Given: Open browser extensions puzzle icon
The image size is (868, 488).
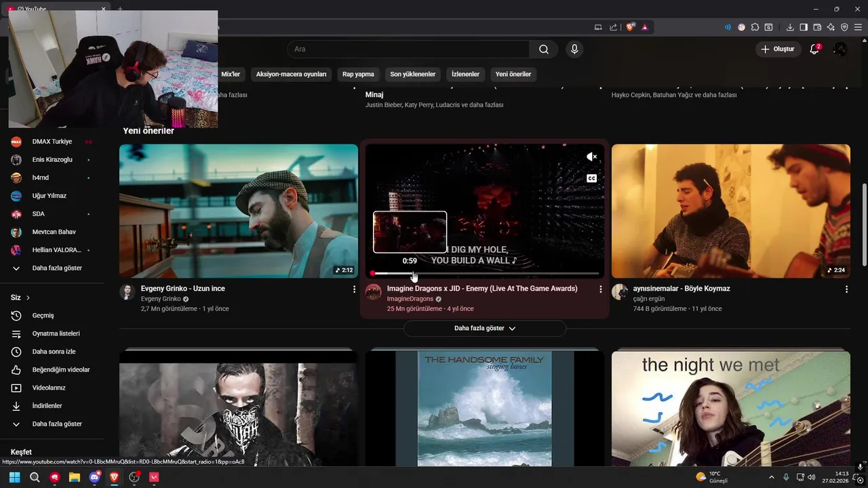Looking at the screenshot, I should coord(755,27).
